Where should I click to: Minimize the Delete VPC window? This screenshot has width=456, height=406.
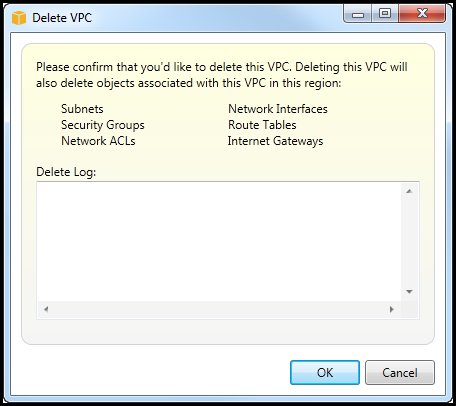click(358, 14)
